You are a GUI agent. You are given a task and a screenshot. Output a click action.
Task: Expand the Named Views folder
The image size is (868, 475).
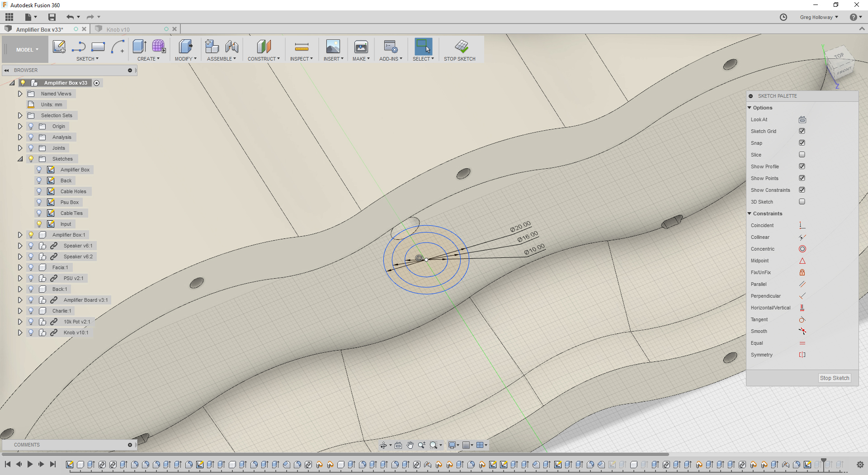(x=20, y=94)
